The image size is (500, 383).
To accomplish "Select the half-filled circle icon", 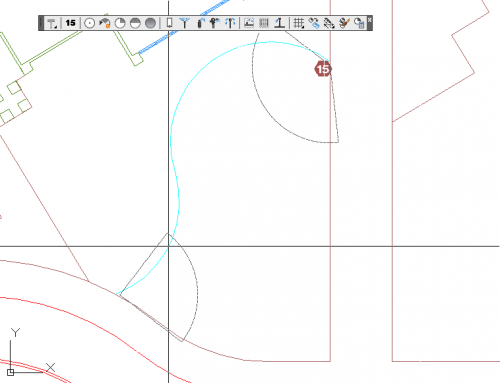I will [135, 23].
